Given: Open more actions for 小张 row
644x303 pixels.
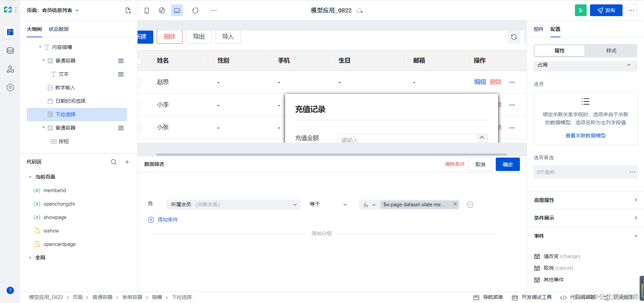Looking at the screenshot, I should [512, 128].
